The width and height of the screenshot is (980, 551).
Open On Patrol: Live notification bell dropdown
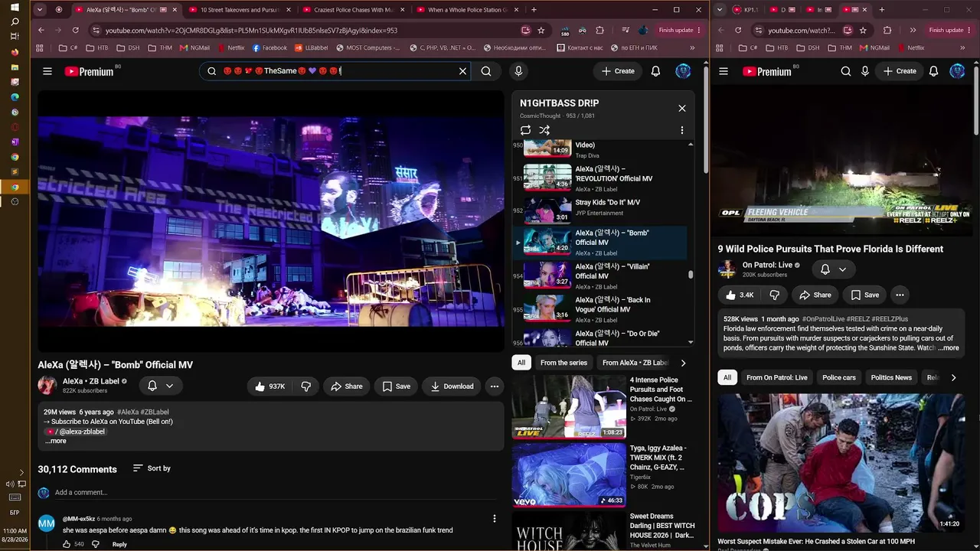tap(833, 269)
